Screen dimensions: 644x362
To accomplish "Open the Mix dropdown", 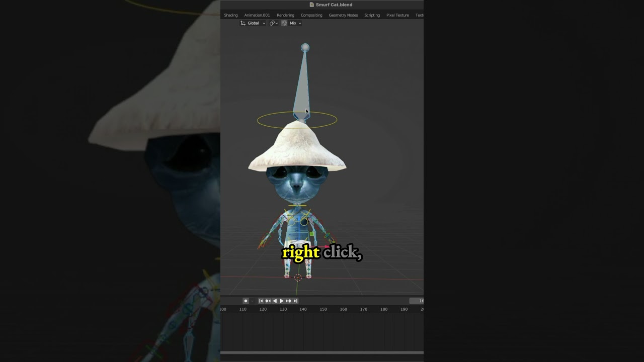I will [x=295, y=23].
